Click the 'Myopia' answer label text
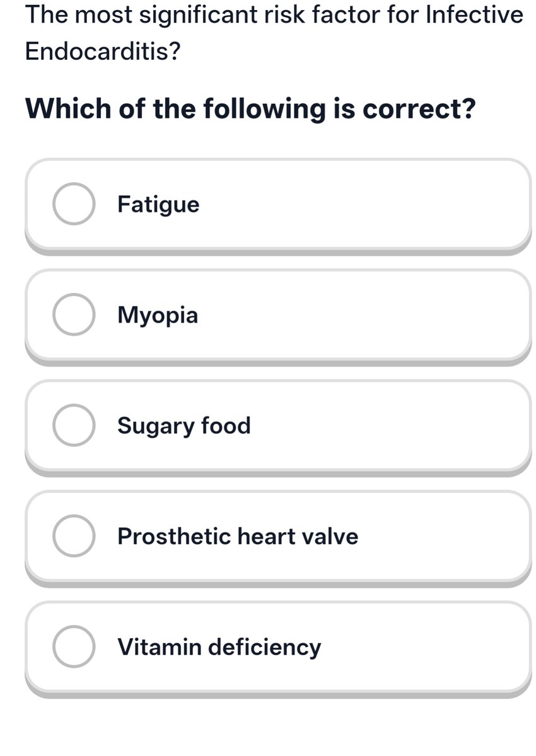Viewport: 536px width, 756px height. [158, 315]
